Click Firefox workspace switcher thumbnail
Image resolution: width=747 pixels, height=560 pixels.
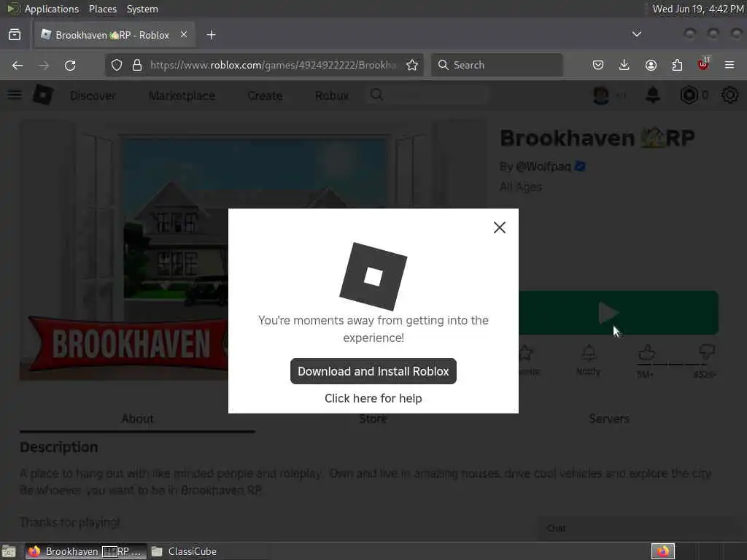663,551
